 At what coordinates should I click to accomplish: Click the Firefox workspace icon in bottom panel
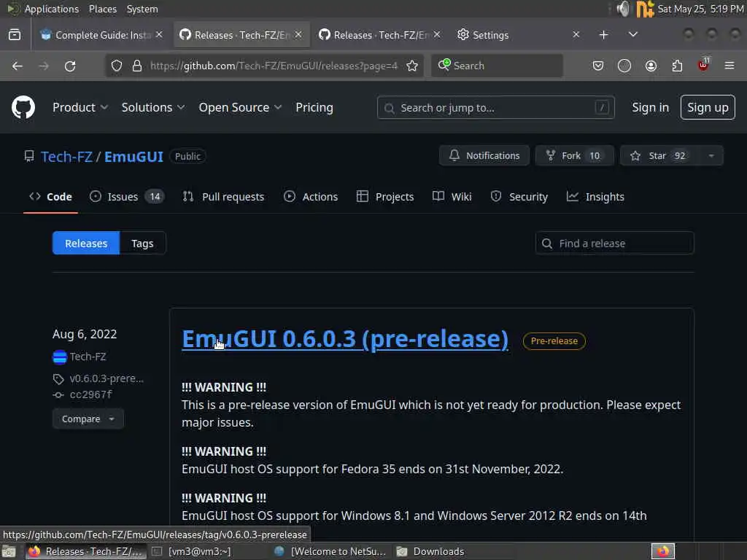point(663,551)
